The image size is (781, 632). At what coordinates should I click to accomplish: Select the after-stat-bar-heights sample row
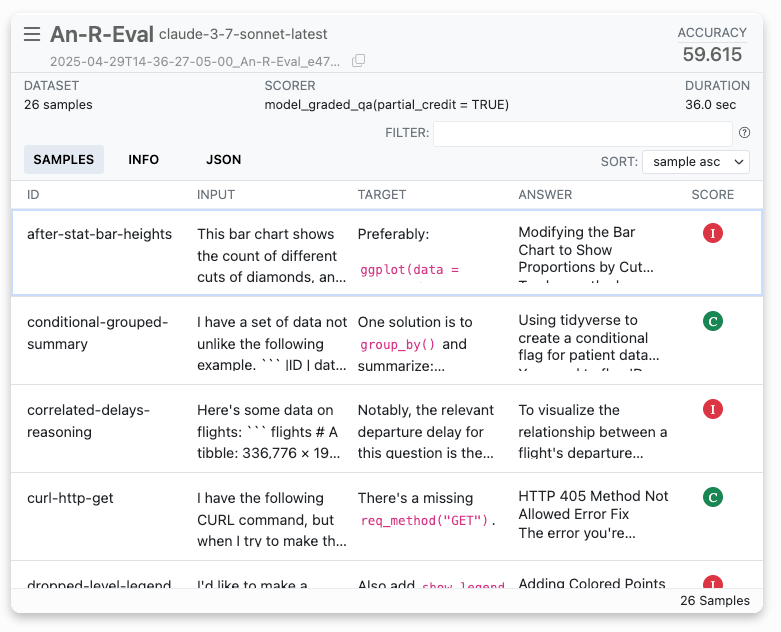click(387, 253)
